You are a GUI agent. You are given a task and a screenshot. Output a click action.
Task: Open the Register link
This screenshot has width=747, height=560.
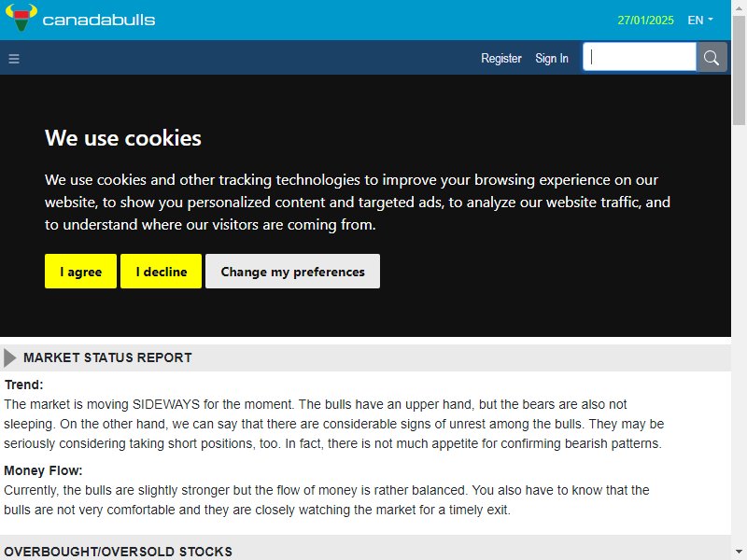click(x=501, y=58)
